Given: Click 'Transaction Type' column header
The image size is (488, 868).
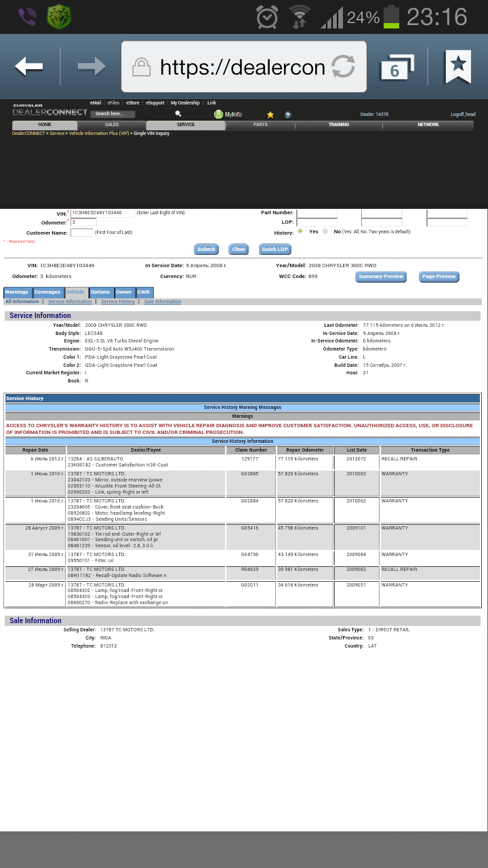Looking at the screenshot, I should click(430, 450).
